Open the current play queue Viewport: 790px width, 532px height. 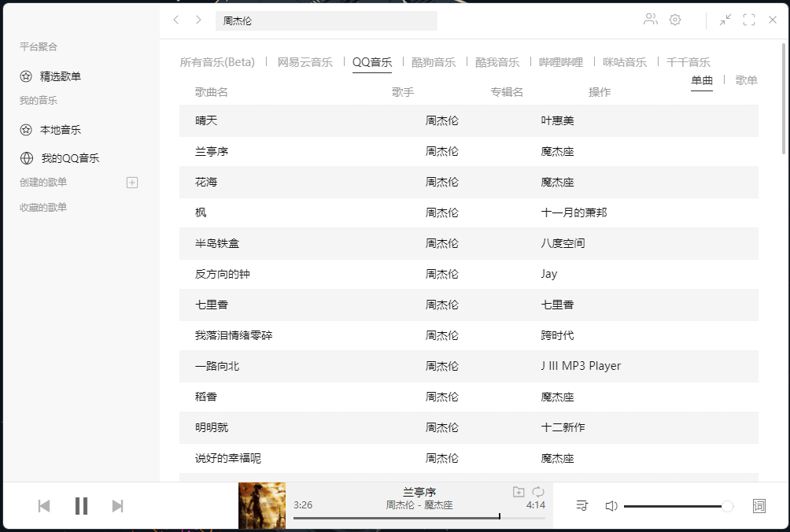tap(581, 506)
